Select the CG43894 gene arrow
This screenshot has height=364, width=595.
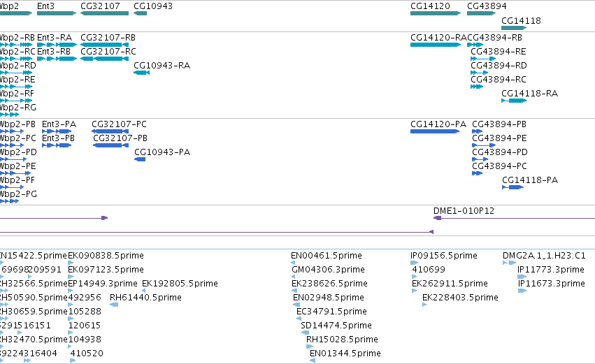481,13
